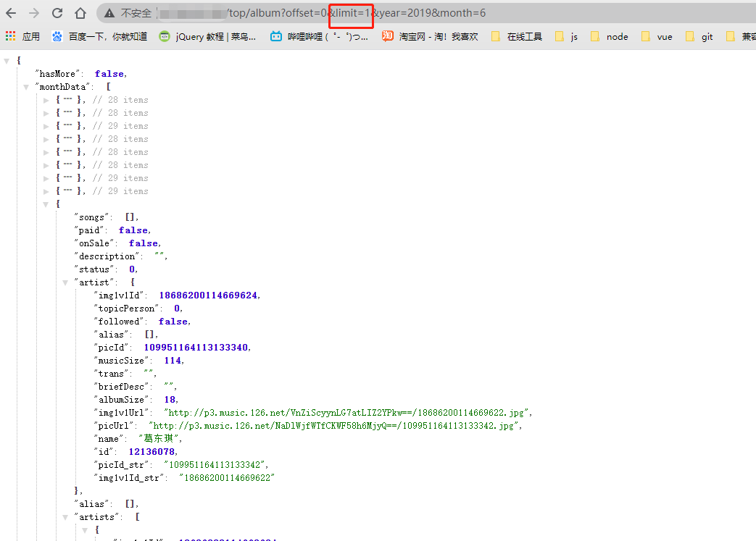Viewport: 756px width, 541px height.
Task: Reload the page with the refresh icon
Action: (x=57, y=12)
